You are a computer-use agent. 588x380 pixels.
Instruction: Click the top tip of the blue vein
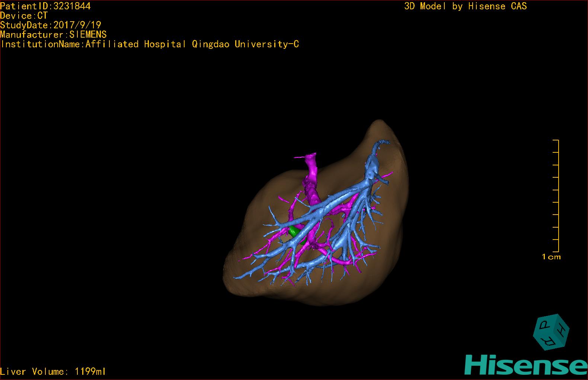(x=386, y=142)
